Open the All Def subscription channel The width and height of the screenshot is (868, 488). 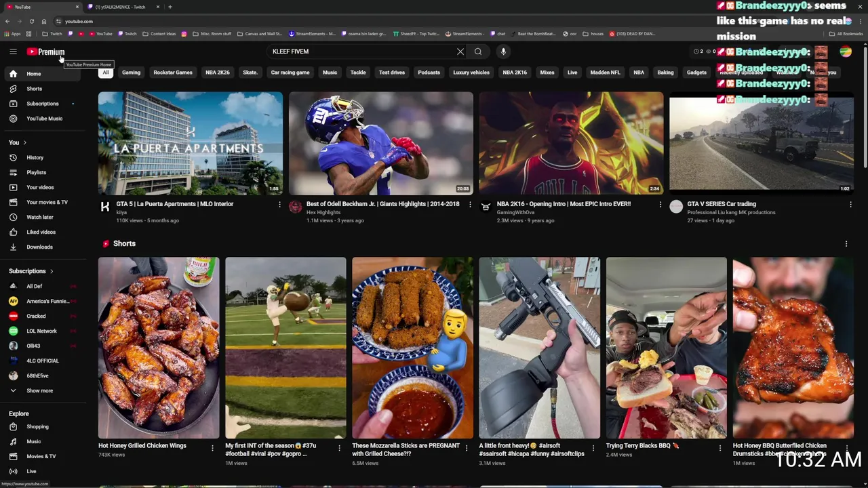tap(43, 286)
